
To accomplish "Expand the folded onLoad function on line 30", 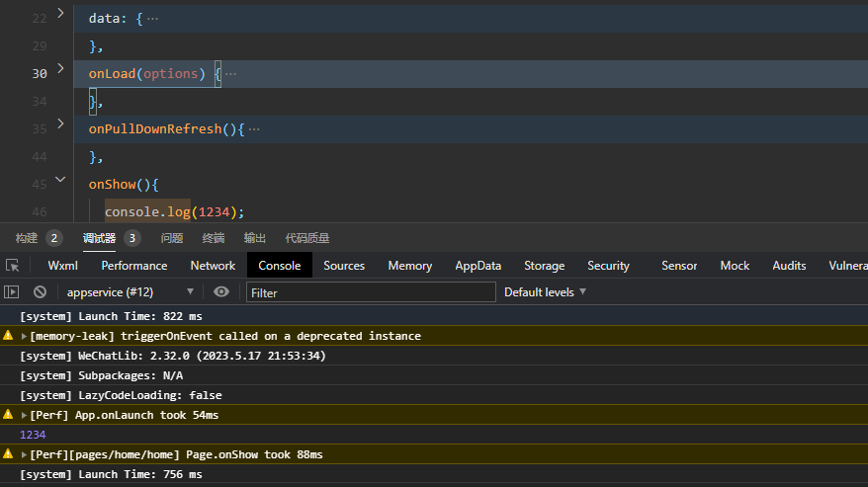I will click(61, 68).
